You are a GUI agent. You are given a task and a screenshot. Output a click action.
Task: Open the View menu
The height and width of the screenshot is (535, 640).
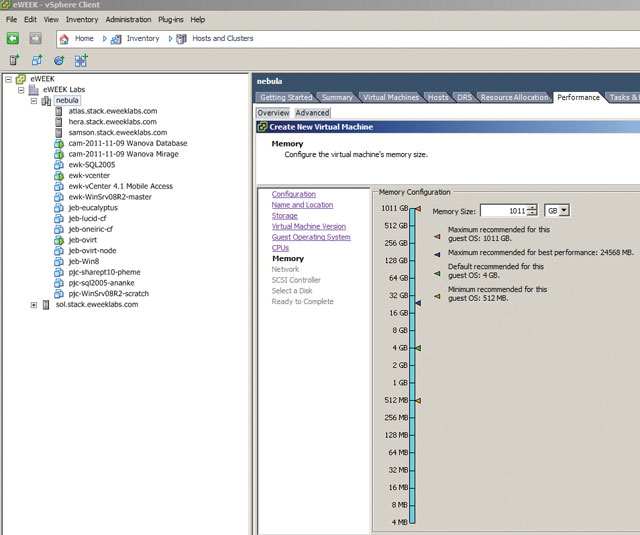(51, 19)
